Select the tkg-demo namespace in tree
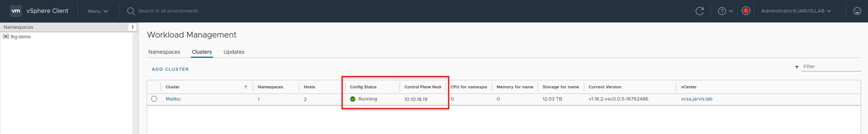The width and height of the screenshot is (868, 134). click(21, 37)
